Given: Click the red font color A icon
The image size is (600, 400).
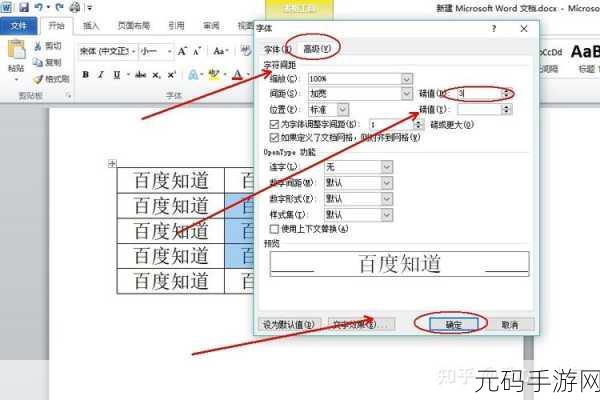Looking at the screenshot, I should (x=238, y=75).
